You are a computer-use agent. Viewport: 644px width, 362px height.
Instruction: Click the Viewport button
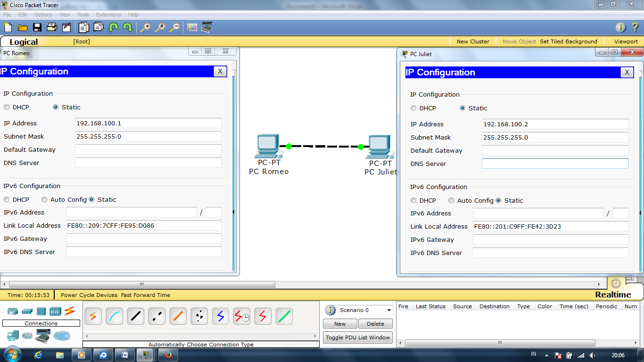click(626, 41)
